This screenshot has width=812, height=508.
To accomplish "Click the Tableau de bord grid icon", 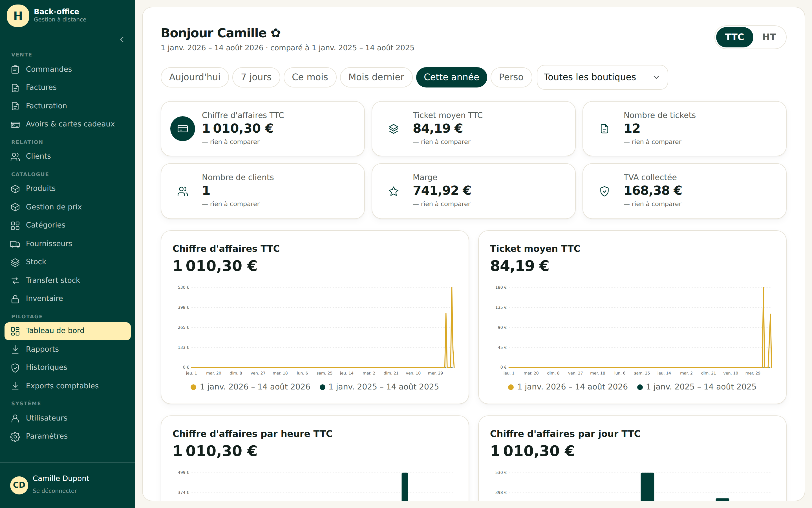I will 15,331.
